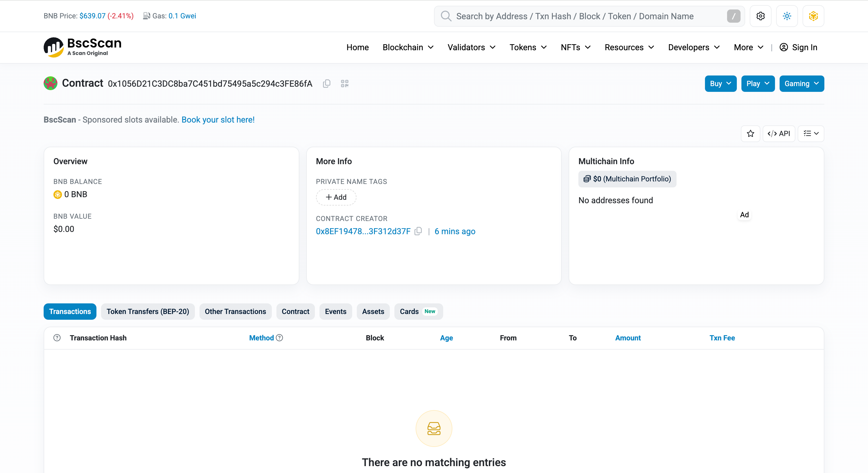Click Transaction Hash column help icon

coord(57,338)
